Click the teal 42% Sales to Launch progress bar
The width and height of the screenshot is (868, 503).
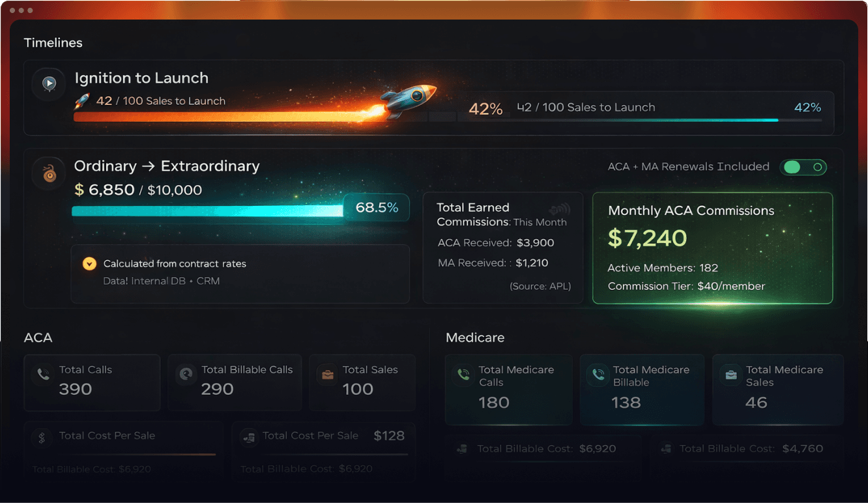point(639,121)
